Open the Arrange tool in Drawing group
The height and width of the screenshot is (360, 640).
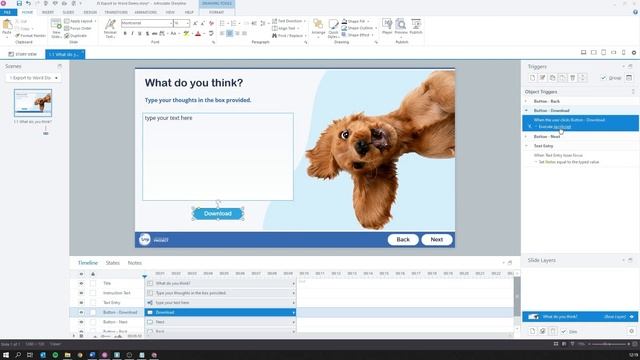coord(318,28)
